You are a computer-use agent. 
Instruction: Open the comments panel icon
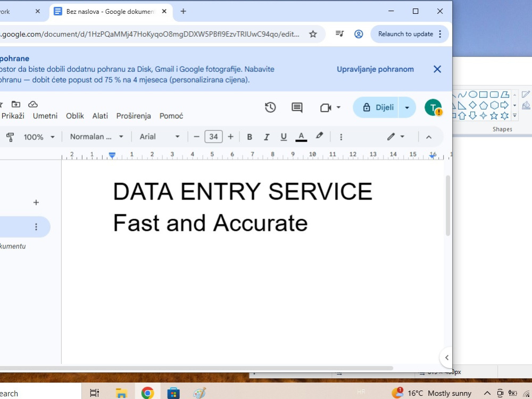[x=297, y=107]
